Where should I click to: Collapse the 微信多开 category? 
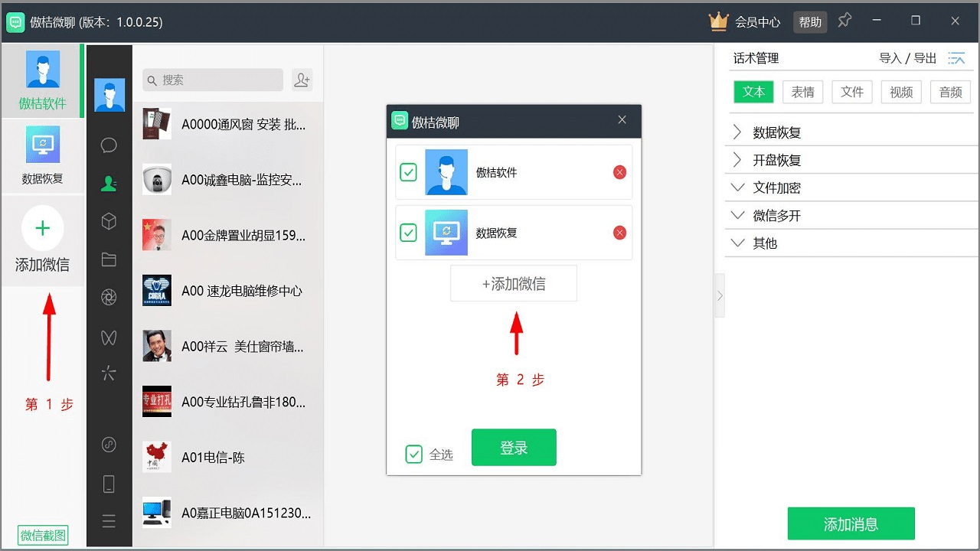[737, 215]
